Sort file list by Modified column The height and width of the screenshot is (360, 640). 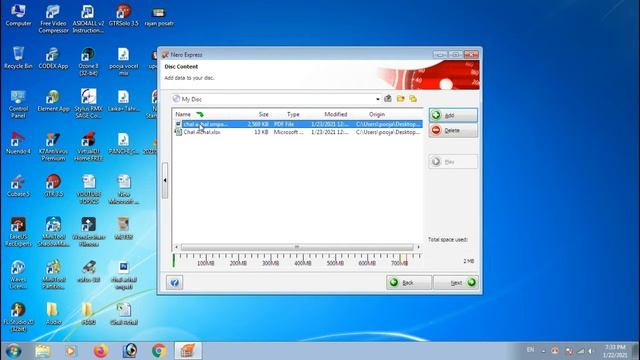(336, 114)
